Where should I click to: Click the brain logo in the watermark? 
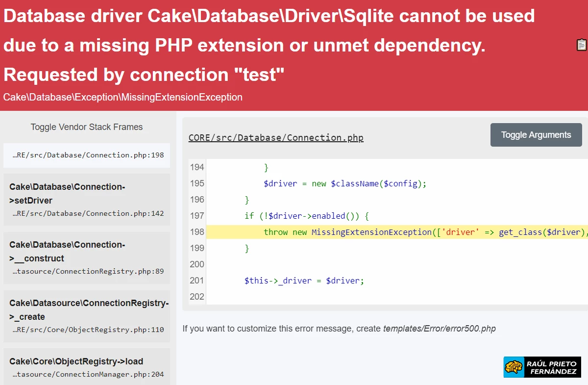[514, 367]
